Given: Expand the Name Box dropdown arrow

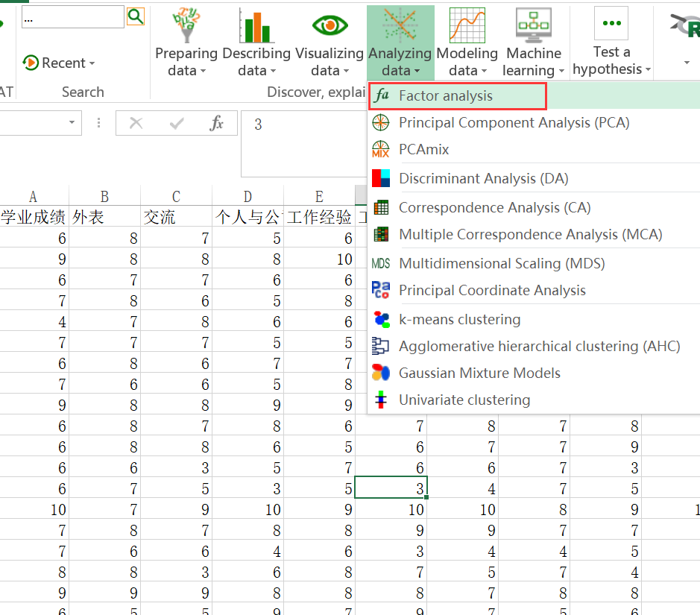Looking at the screenshot, I should point(72,123).
